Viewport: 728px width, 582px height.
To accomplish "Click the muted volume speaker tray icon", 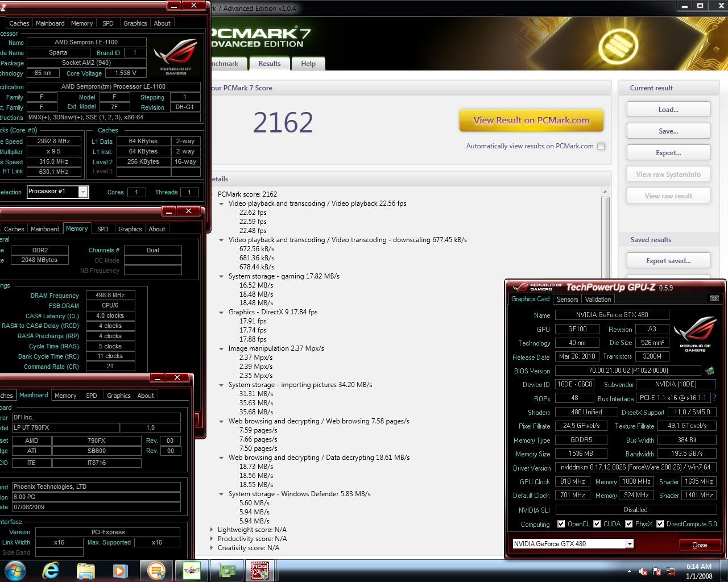I will coord(643,571).
